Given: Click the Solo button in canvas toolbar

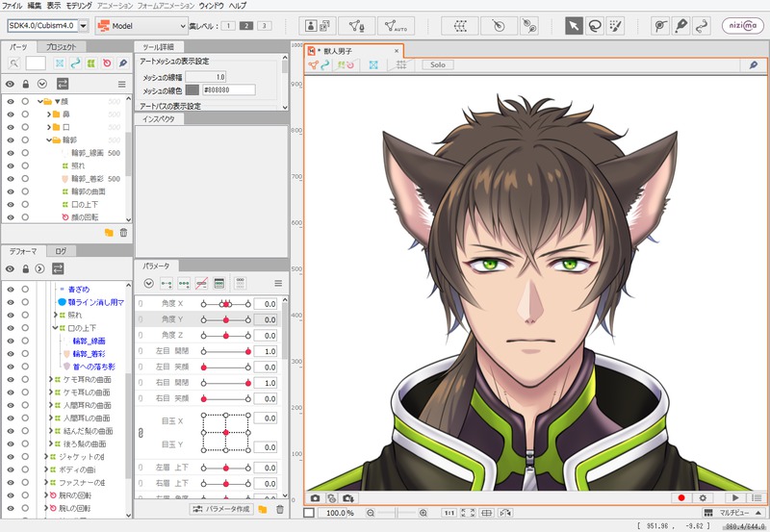Looking at the screenshot, I should tap(438, 64).
